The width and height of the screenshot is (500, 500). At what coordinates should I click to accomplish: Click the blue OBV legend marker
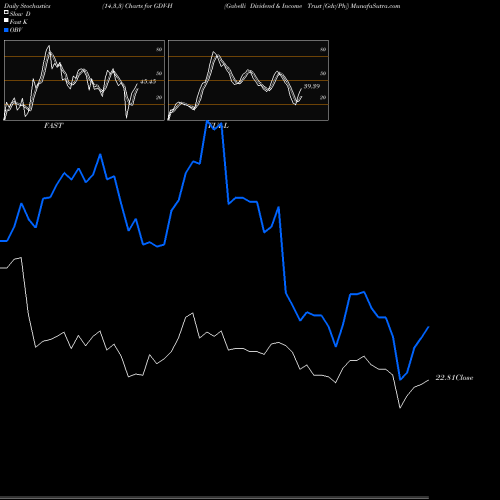pos(6,30)
